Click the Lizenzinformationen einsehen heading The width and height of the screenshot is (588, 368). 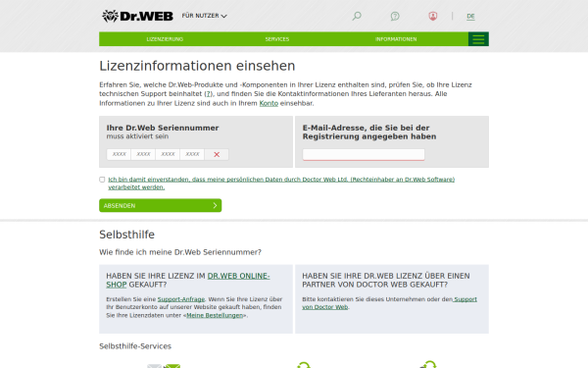tap(197, 66)
